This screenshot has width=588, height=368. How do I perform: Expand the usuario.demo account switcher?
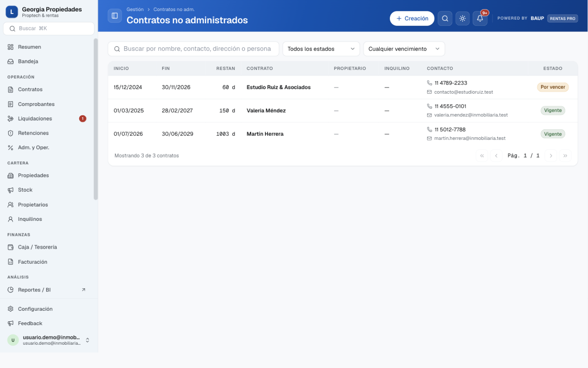pos(87,340)
